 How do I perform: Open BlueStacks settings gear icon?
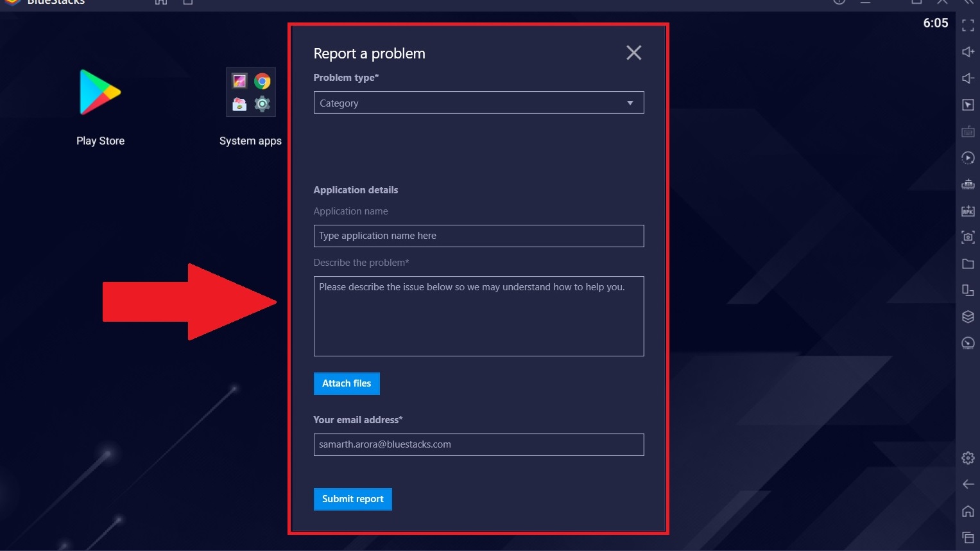point(968,458)
